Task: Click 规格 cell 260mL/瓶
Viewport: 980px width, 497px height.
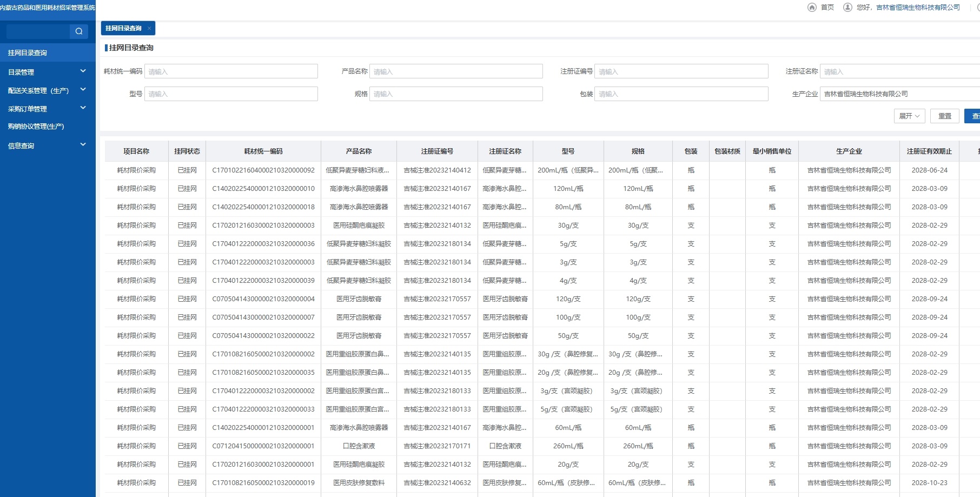Action: [638, 446]
